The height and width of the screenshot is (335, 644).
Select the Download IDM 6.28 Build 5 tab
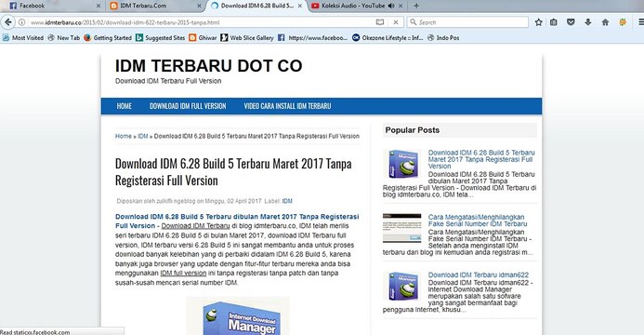click(x=256, y=6)
